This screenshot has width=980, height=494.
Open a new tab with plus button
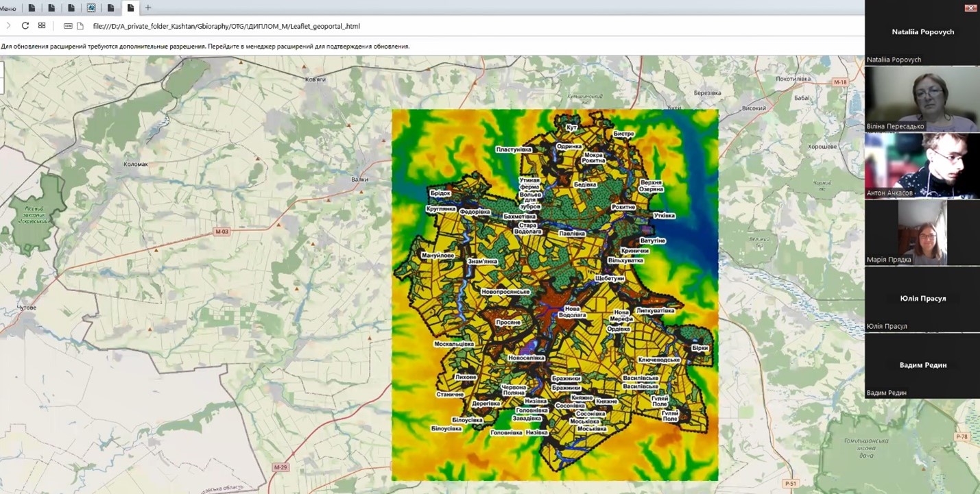[x=148, y=8]
